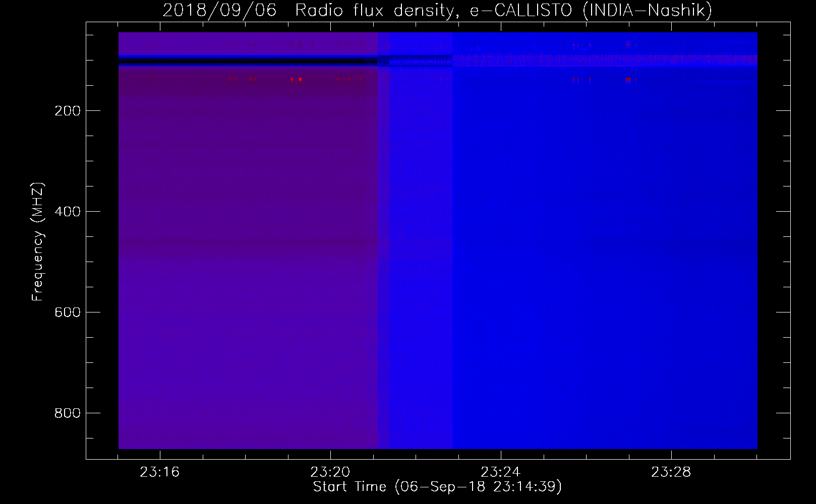Click the 23:28 time tick label
This screenshot has height=504, width=816.
[x=671, y=472]
